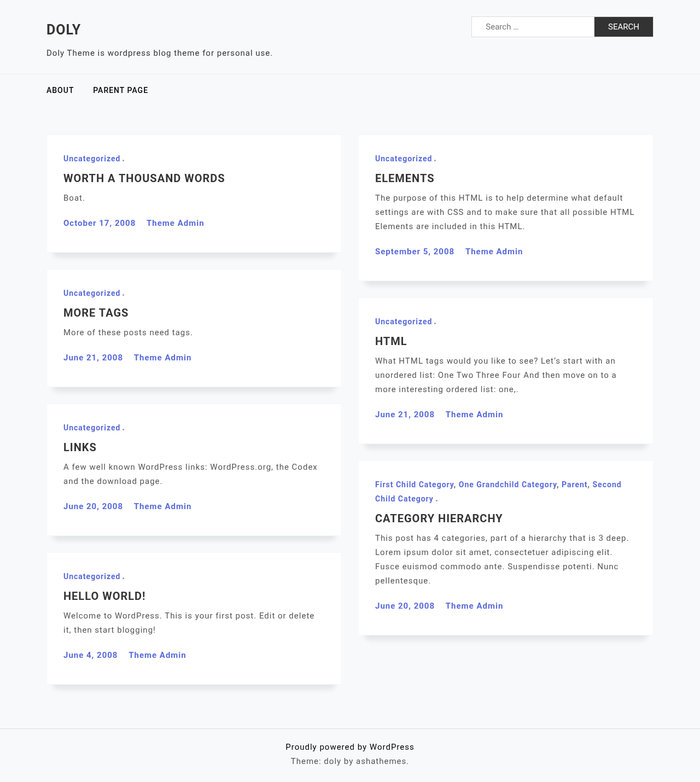Open the More Tags post

click(96, 313)
